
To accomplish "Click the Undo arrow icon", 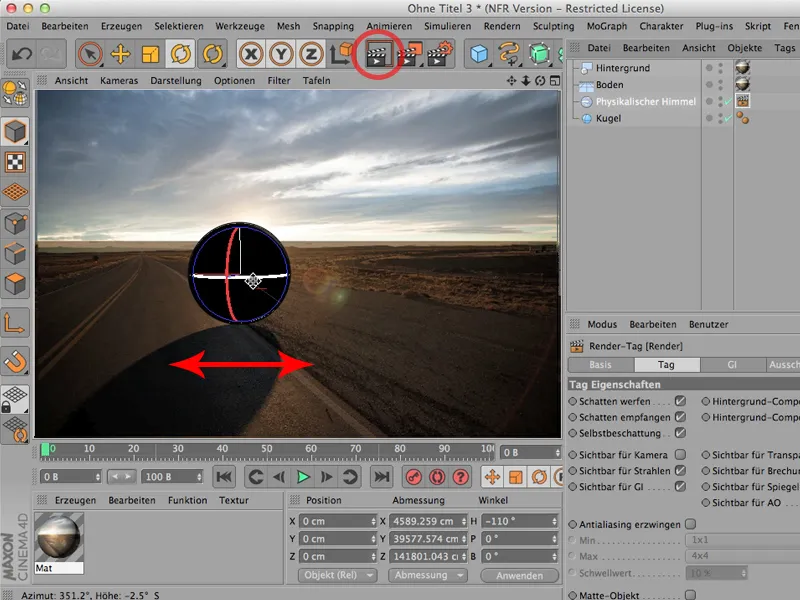I will tap(22, 54).
